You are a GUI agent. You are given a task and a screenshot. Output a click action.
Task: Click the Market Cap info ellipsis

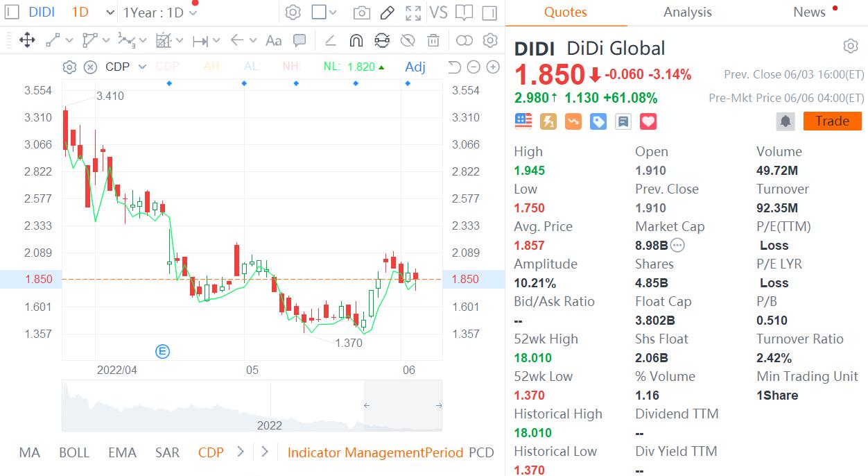pos(677,245)
